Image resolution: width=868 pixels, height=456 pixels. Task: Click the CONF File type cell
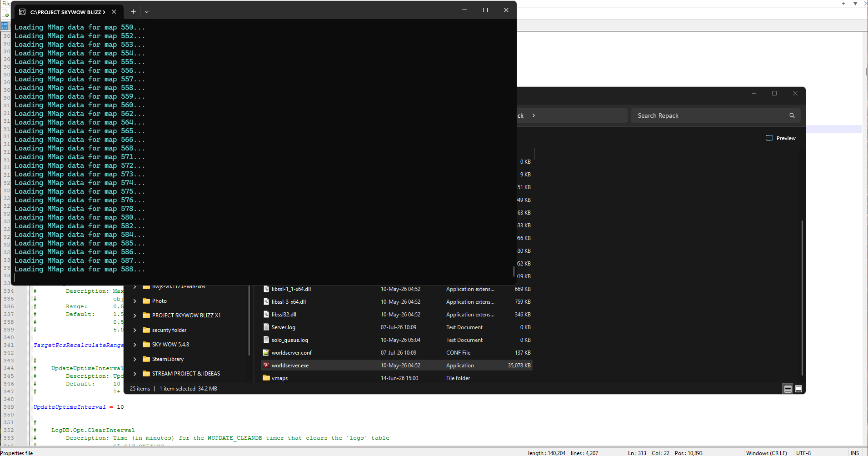point(458,353)
